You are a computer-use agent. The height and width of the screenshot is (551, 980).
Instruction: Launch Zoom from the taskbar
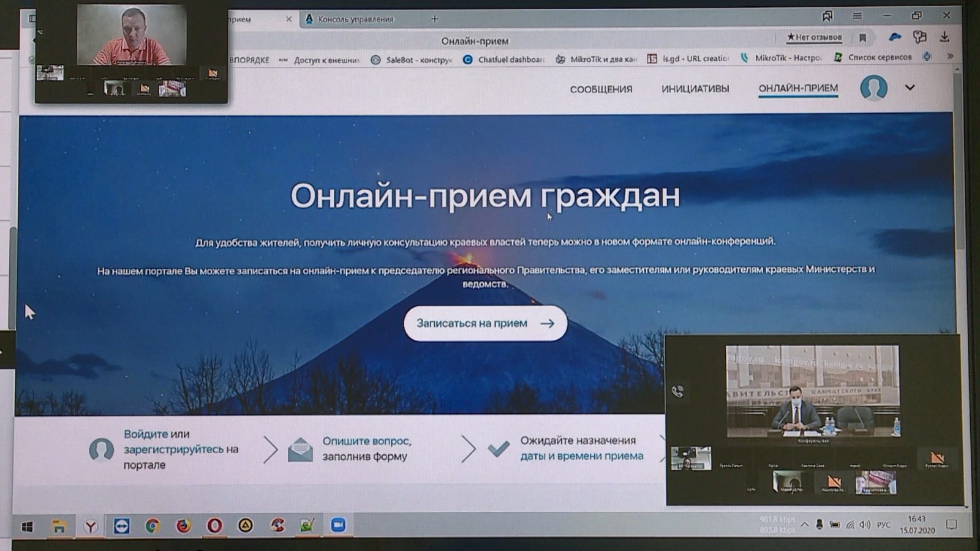(338, 525)
